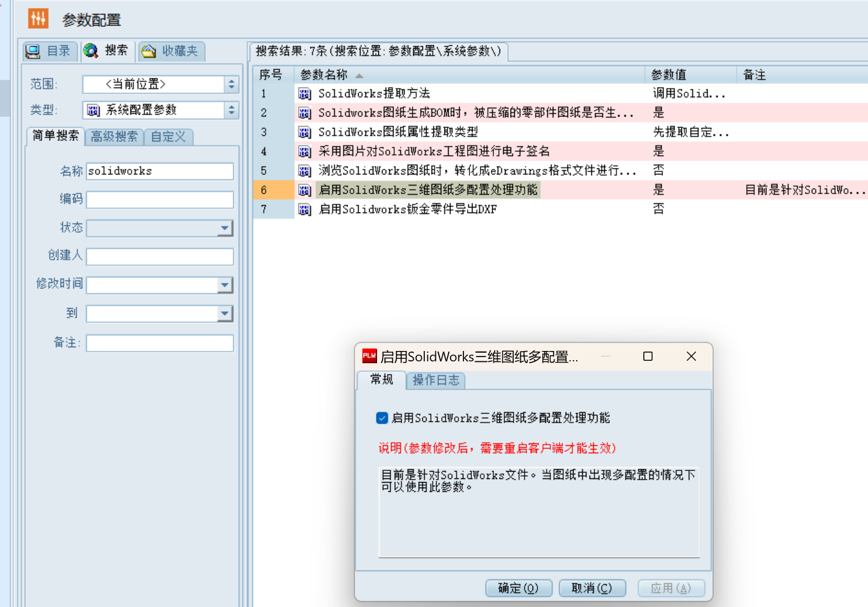The image size is (868, 607).
Task: Switch to the 收藏夹 tab
Action: click(x=171, y=51)
